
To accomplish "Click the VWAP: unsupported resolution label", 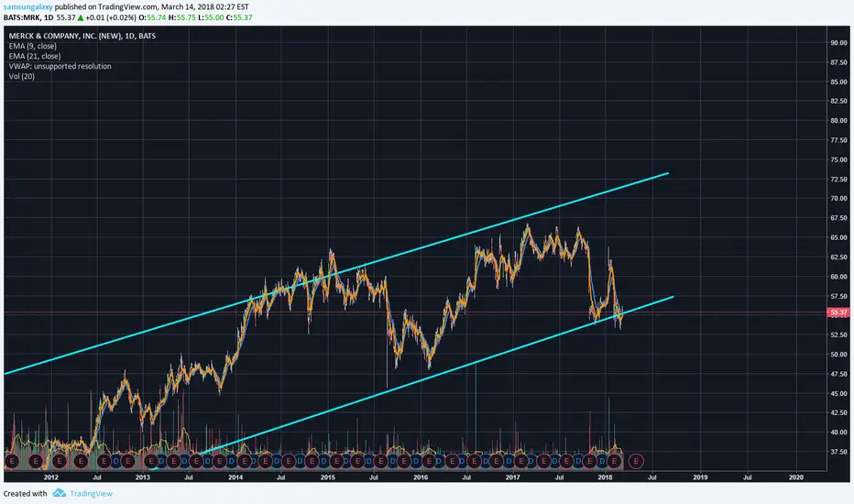I will (x=60, y=66).
